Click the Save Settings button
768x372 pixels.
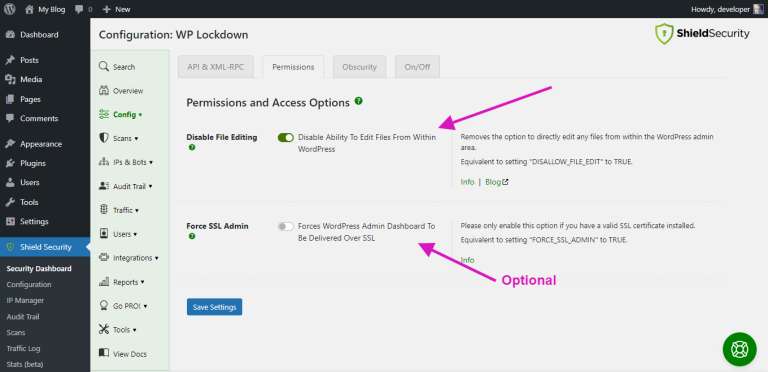point(215,307)
